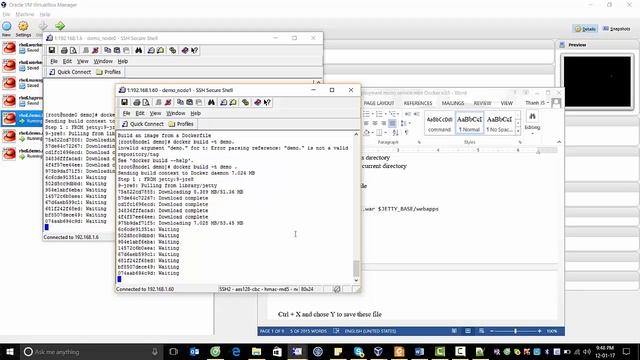Click Find binoculars in demo_node1 SSH toolbar
The image size is (640, 360).
click(x=211, y=102)
